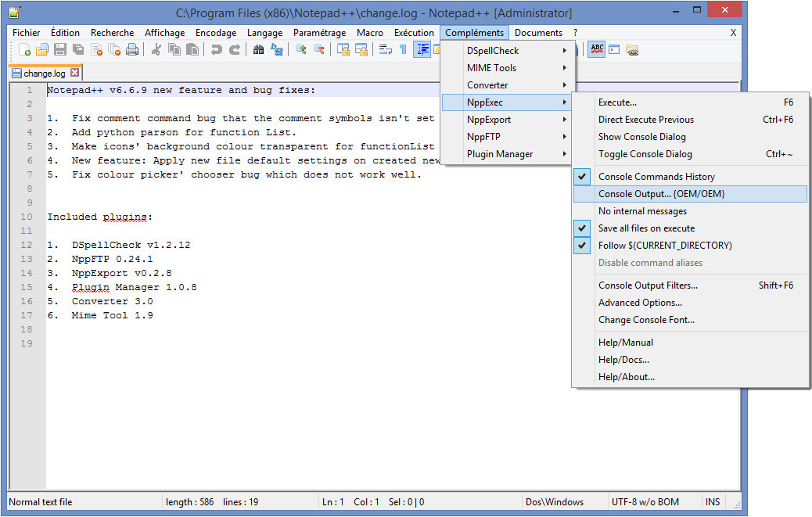The width and height of the screenshot is (812, 517).
Task: Uncheck Console Commands History option
Action: (x=690, y=177)
